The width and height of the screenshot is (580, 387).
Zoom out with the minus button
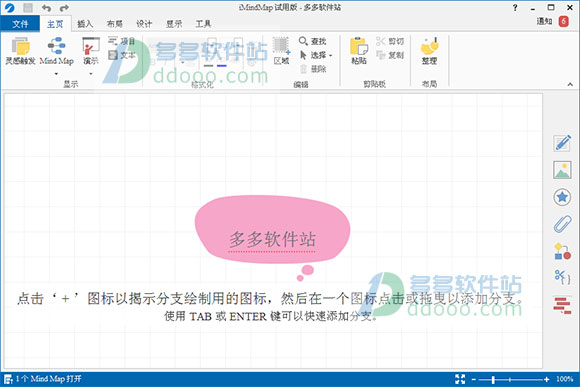pyautogui.click(x=474, y=379)
